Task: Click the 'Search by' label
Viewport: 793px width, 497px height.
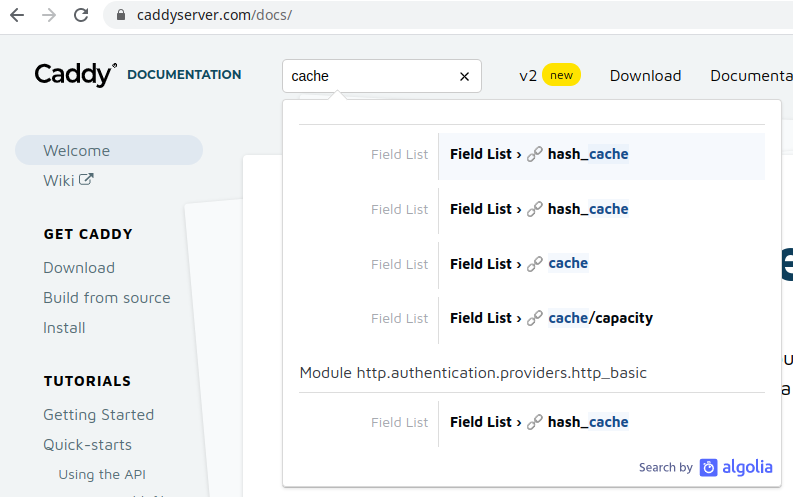Action: tap(666, 467)
